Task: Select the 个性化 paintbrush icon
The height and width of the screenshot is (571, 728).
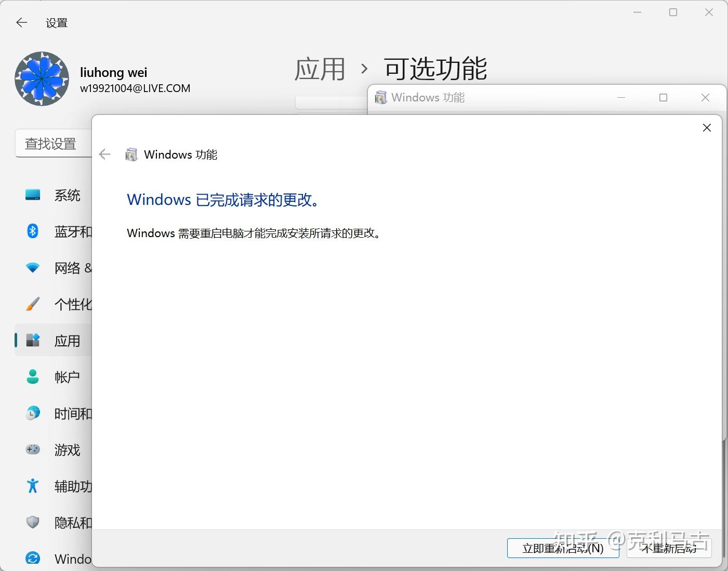Action: point(33,304)
